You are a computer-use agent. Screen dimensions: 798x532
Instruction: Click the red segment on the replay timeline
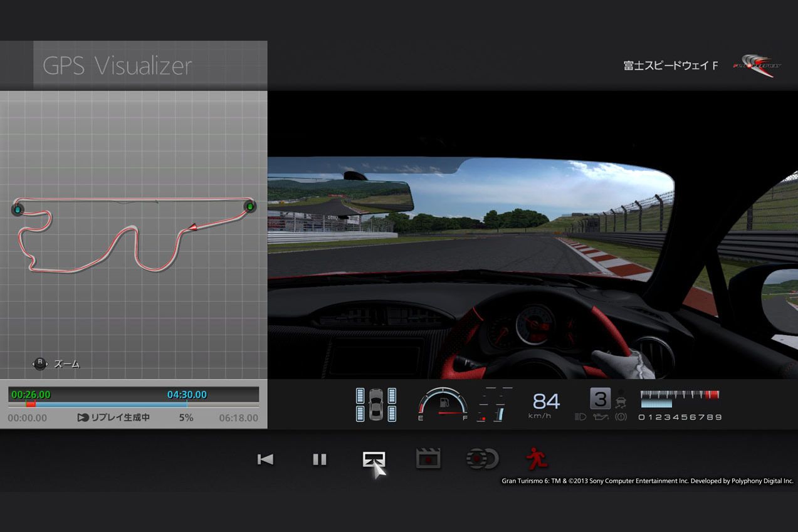pyautogui.click(x=31, y=405)
